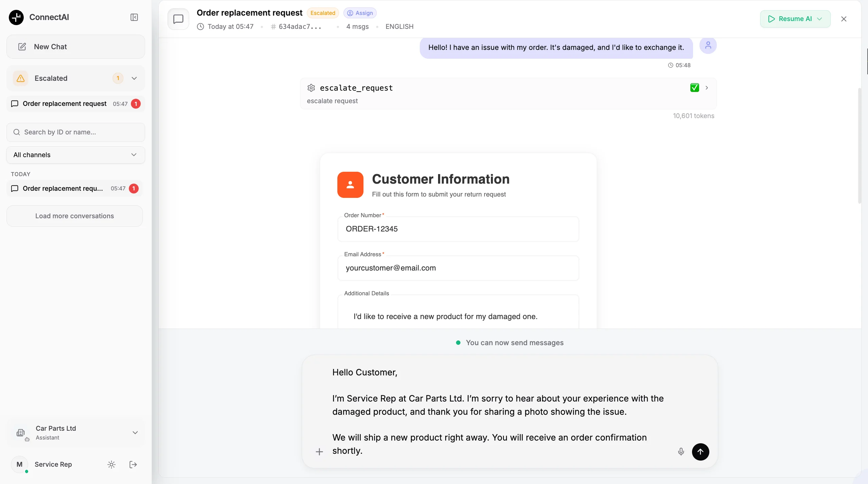
Task: Open escalated Order replacement request at 05:47
Action: coord(76,104)
